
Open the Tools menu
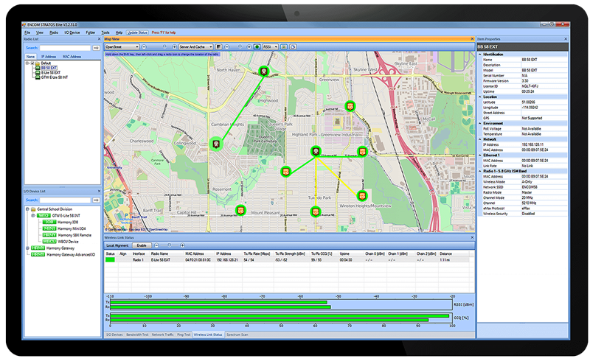pos(105,32)
